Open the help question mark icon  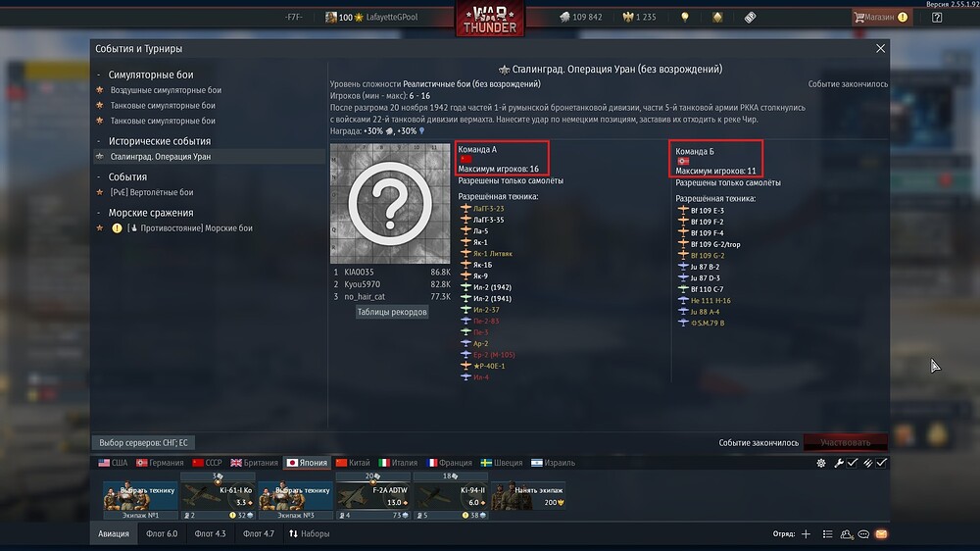936,18
